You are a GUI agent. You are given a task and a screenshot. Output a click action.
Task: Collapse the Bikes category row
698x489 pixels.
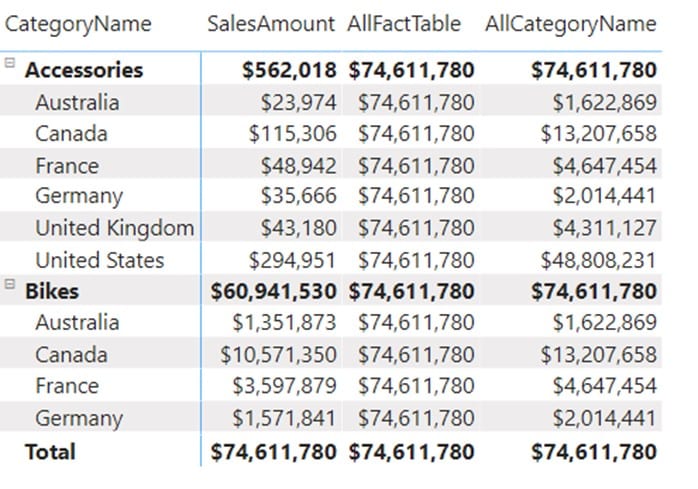10,284
